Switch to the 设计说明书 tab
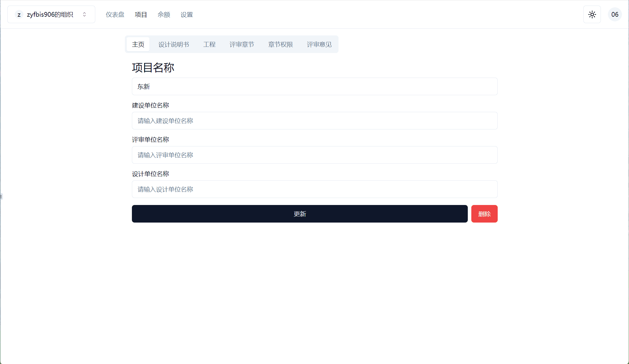Viewport: 629px width, 364px height. click(174, 44)
